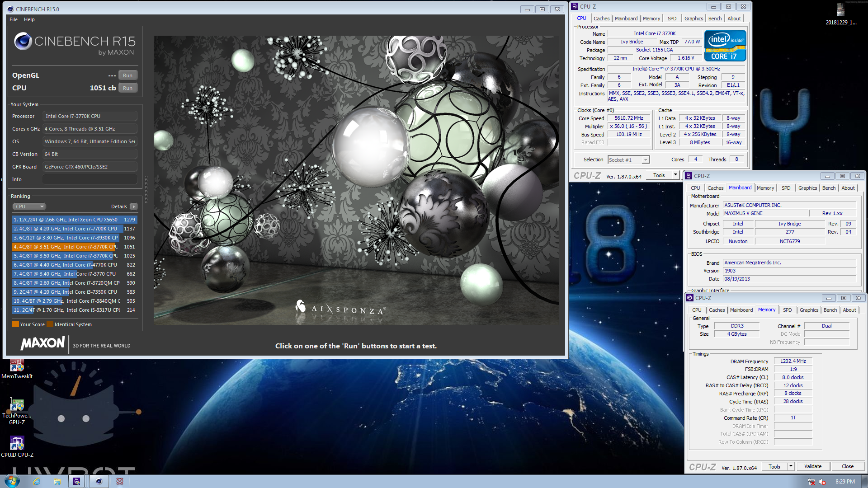The width and height of the screenshot is (868, 488).
Task: Click Tools button in CPU-Z Memory window
Action: [774, 466]
